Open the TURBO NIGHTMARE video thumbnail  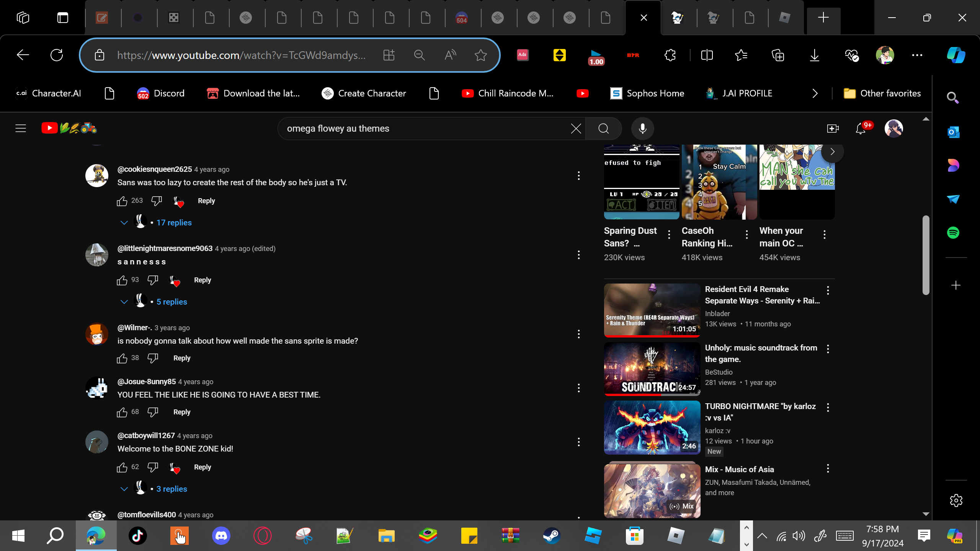[652, 427]
